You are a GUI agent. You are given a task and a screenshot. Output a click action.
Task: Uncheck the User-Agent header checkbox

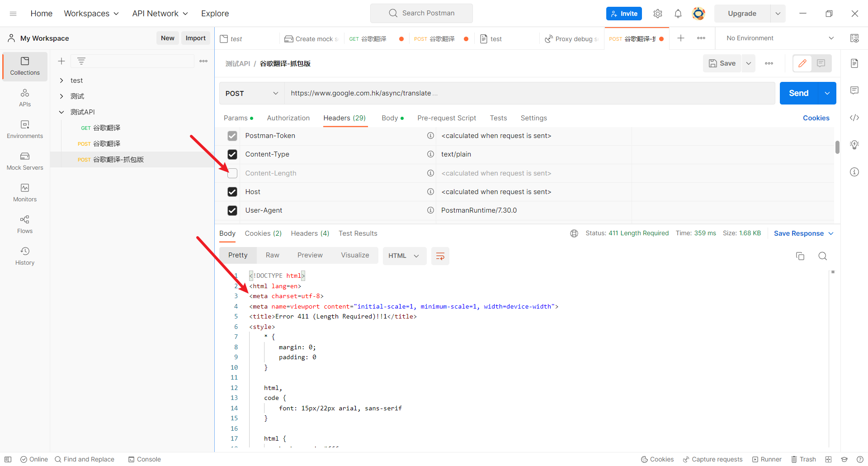[x=232, y=210]
